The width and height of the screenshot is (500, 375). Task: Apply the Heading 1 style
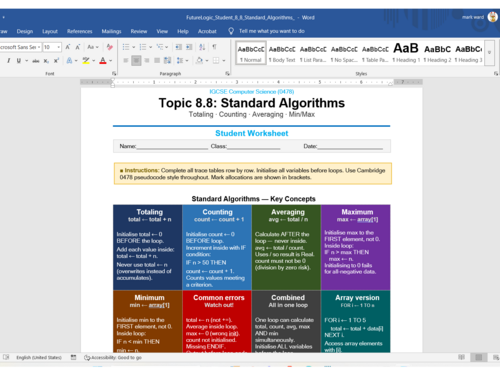click(406, 53)
